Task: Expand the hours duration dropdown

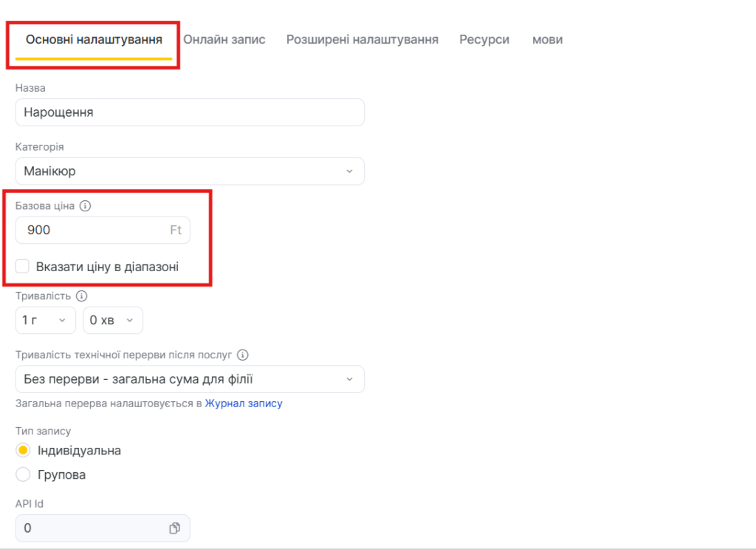Action: [x=44, y=321]
